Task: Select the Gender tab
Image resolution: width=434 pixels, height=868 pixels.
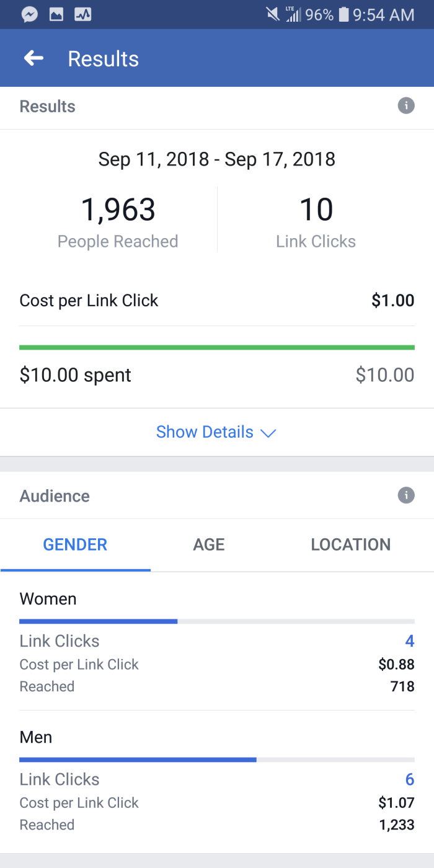Action: click(75, 544)
